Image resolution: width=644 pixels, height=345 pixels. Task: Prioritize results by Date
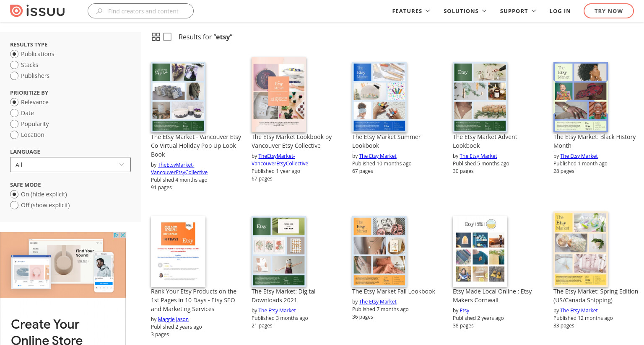[14, 113]
